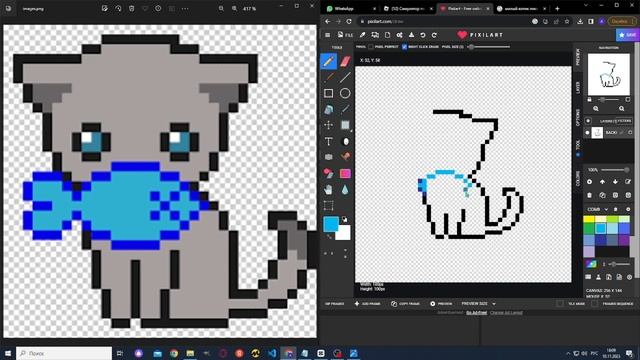Pick the yellow palette swatch
Image resolution: width=640 pixels, height=360 pixels.
589,219
